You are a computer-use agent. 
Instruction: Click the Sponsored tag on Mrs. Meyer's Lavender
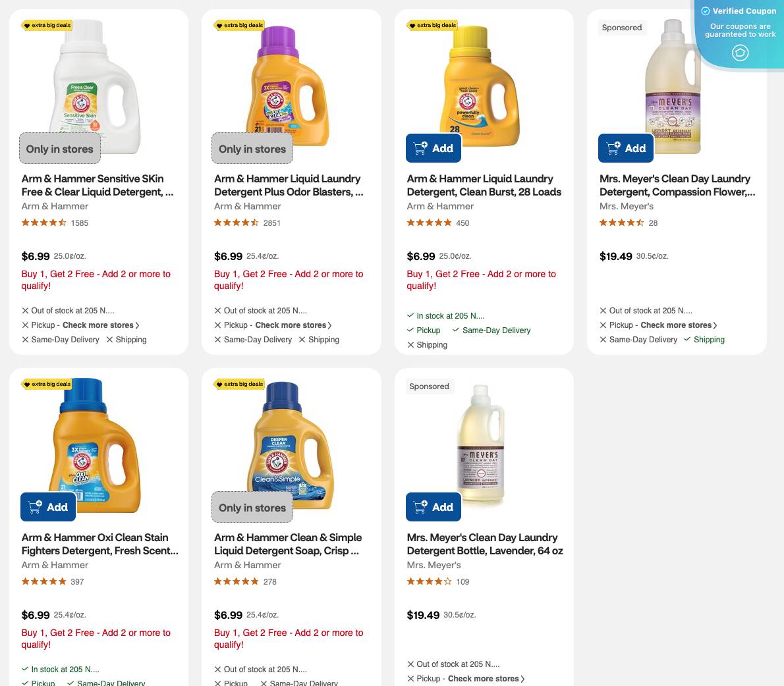(x=429, y=386)
